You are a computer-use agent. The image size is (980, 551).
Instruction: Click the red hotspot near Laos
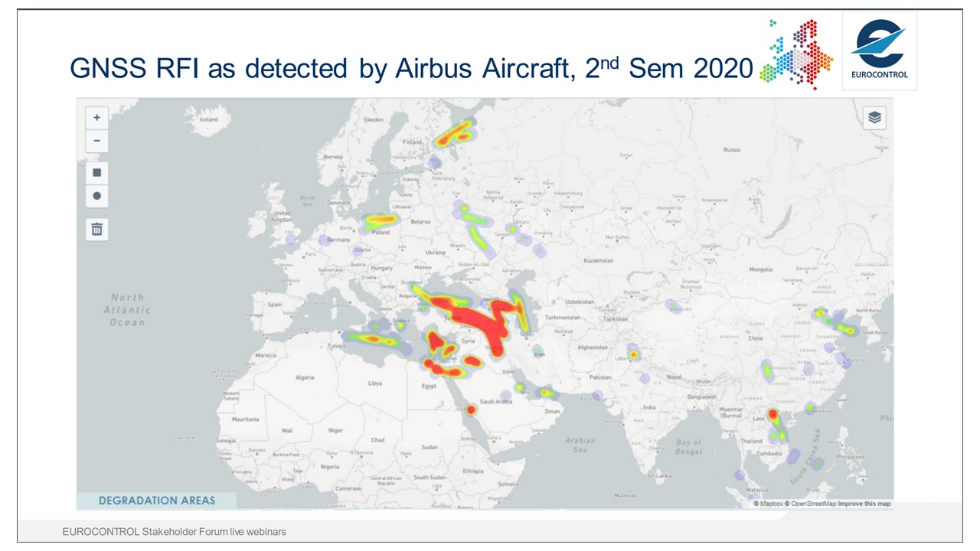[x=773, y=414]
